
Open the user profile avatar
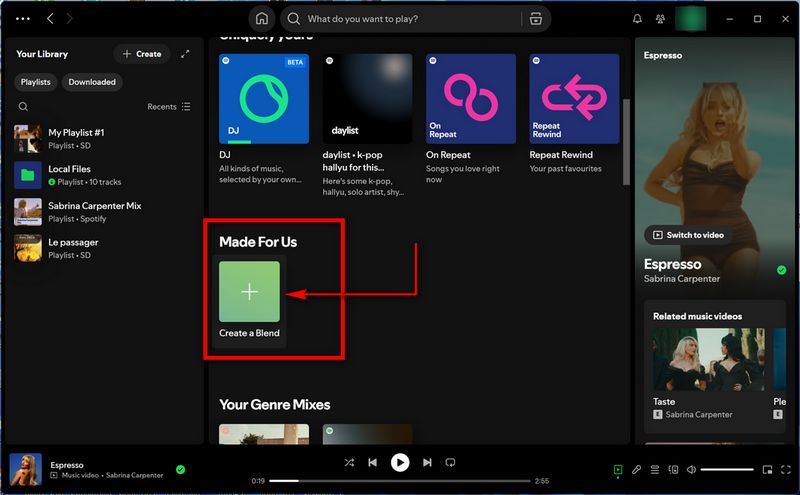[690, 19]
